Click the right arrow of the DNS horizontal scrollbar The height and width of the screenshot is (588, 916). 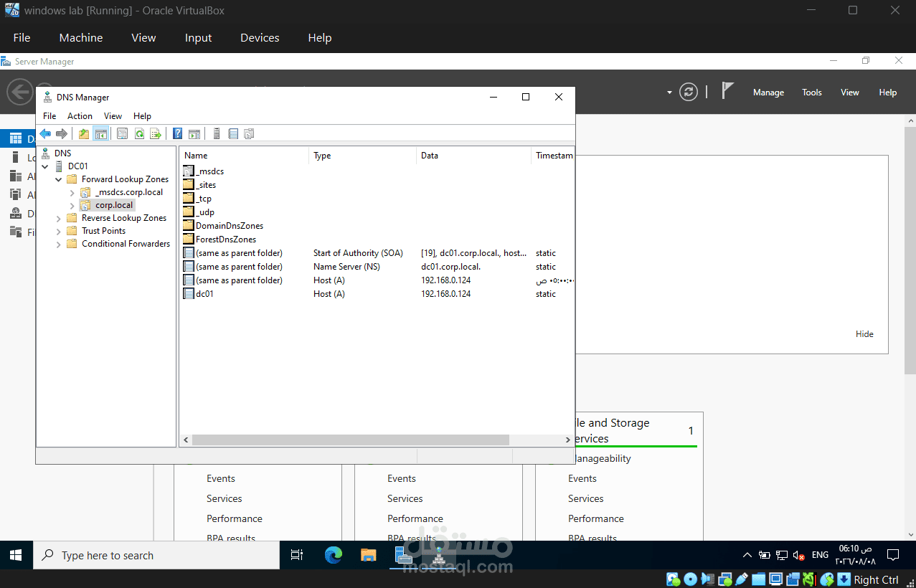pos(568,440)
